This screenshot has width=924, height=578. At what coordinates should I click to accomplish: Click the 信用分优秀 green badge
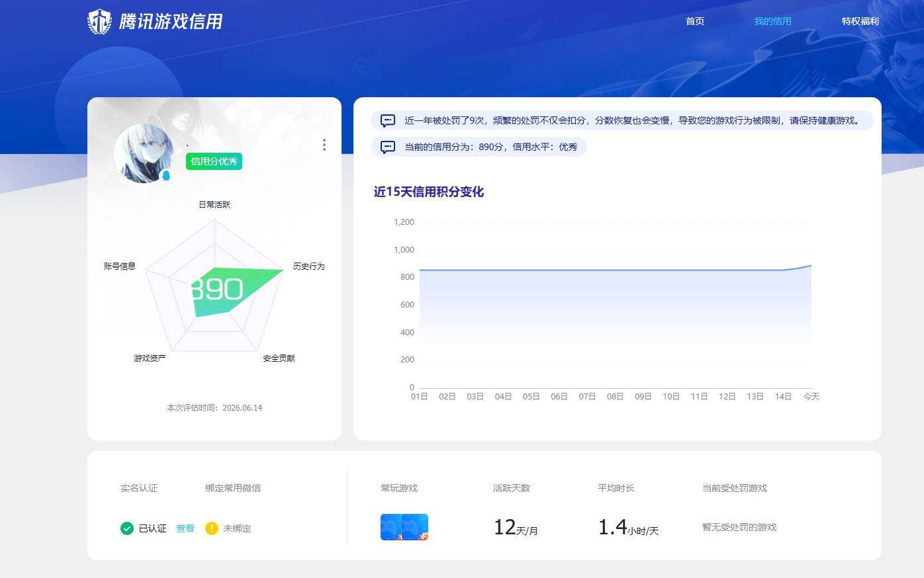tap(214, 161)
